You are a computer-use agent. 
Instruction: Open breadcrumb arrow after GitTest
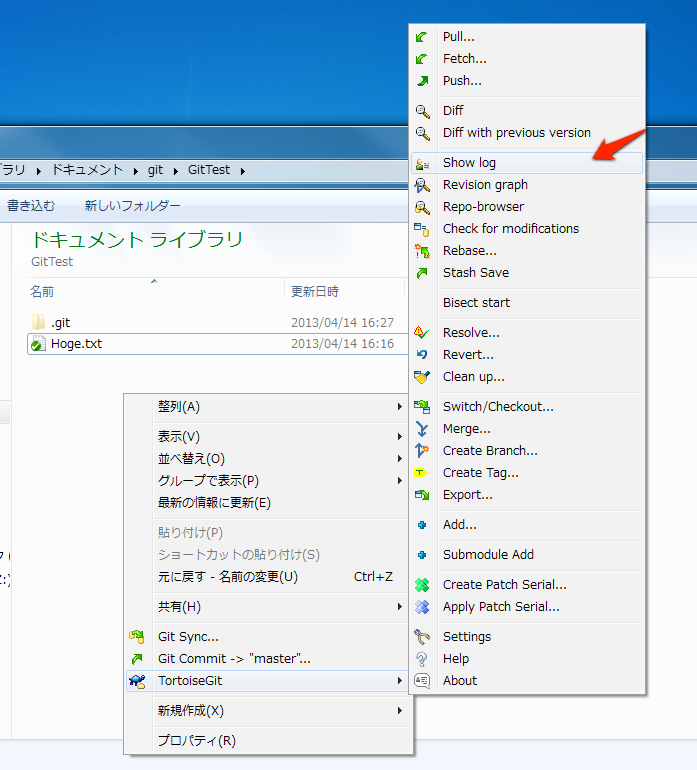(243, 171)
